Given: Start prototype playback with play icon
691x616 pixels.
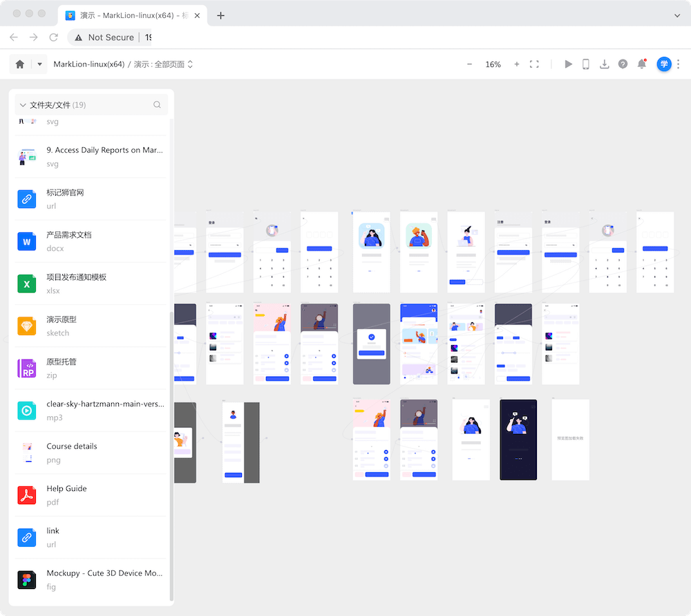Looking at the screenshot, I should coord(568,64).
